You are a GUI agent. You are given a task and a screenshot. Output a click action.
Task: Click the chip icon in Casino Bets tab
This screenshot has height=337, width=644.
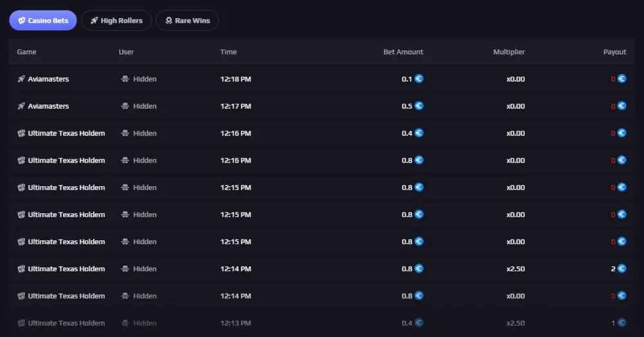coord(22,21)
